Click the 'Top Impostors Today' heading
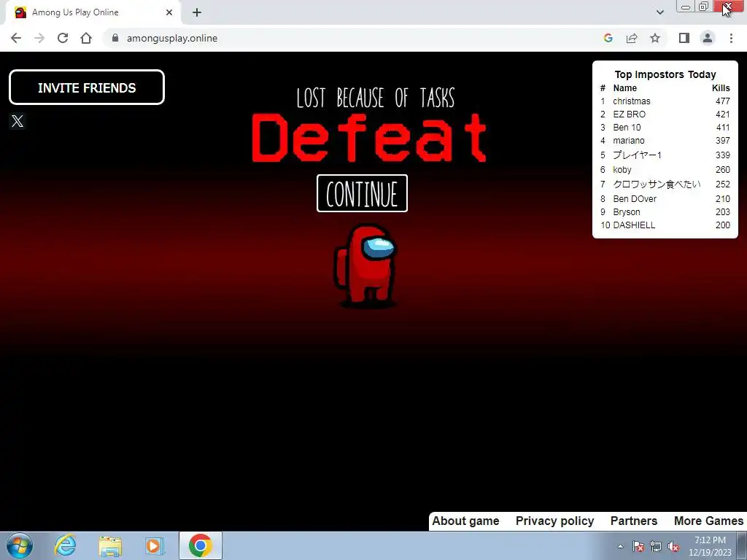 click(x=665, y=74)
